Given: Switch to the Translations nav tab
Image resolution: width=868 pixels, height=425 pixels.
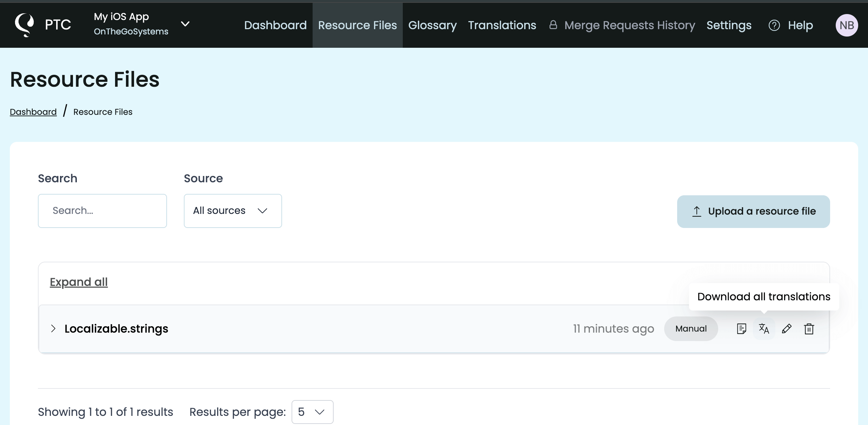Looking at the screenshot, I should click(x=502, y=25).
